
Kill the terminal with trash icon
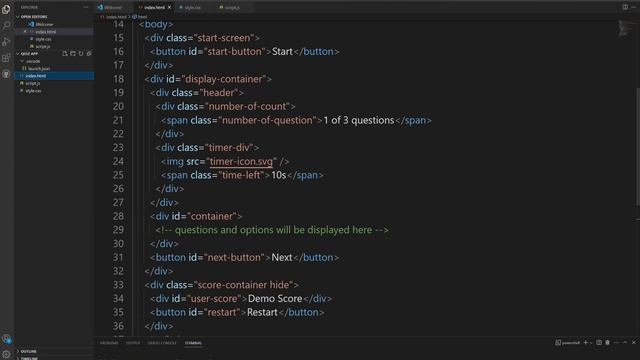click(607, 343)
